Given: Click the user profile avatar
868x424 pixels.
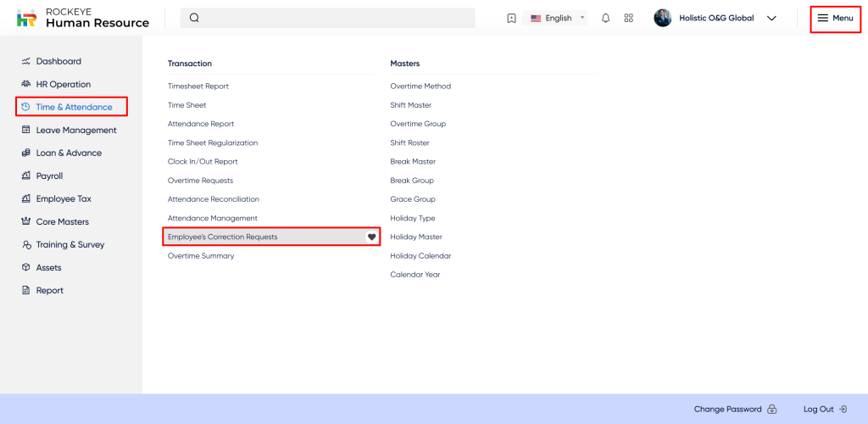Looking at the screenshot, I should 663,18.
